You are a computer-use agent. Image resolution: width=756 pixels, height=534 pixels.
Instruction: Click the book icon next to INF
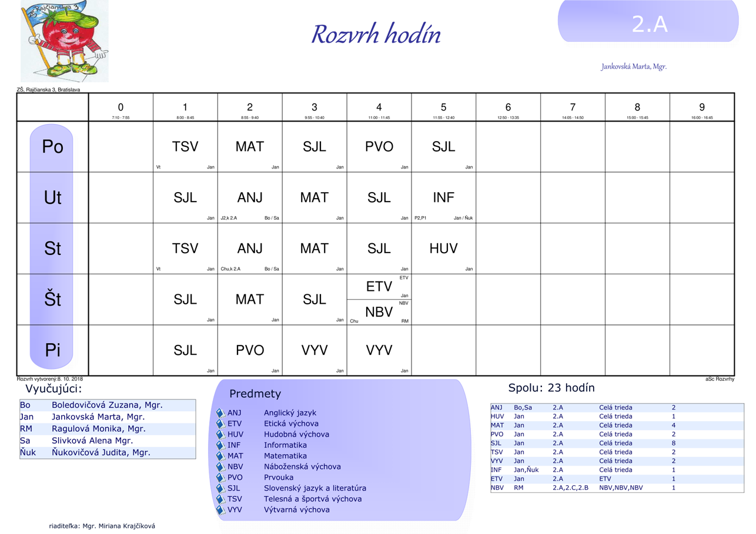point(221,446)
